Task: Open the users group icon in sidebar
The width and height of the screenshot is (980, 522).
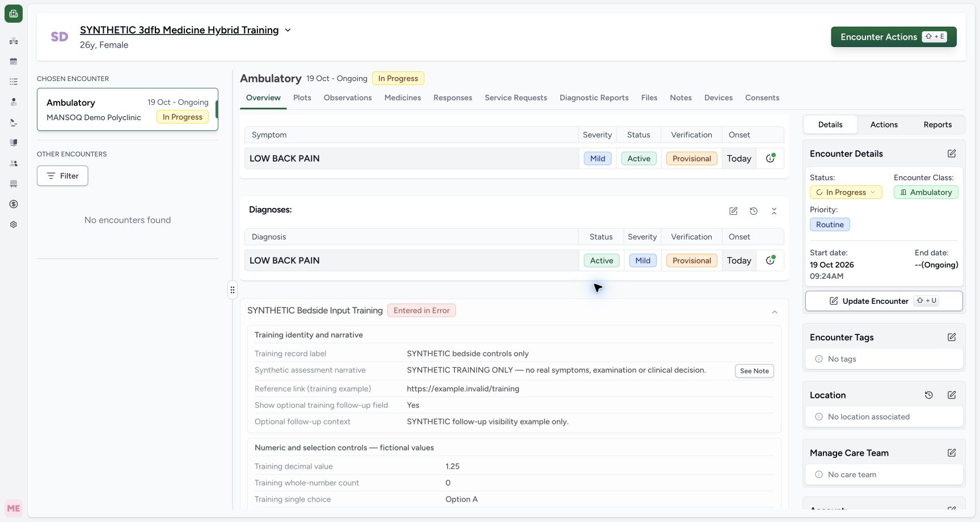Action: [x=14, y=163]
